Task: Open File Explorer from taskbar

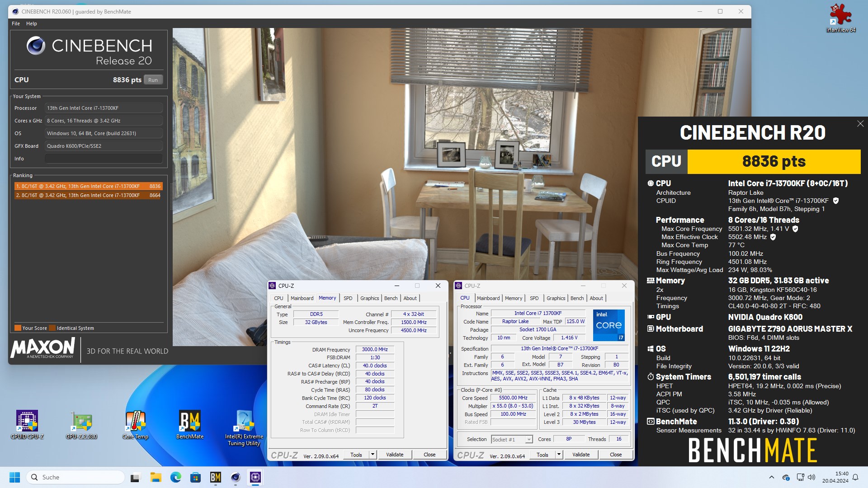Action: click(156, 477)
